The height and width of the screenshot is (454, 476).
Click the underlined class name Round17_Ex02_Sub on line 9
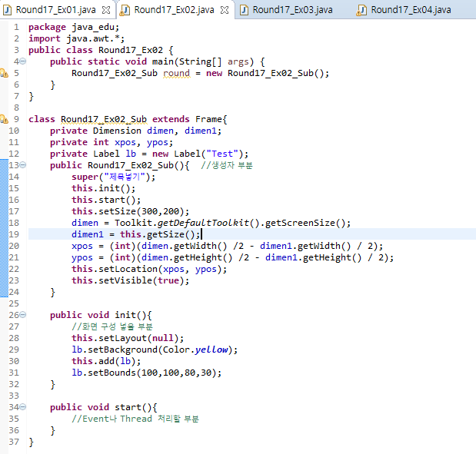tap(104, 120)
